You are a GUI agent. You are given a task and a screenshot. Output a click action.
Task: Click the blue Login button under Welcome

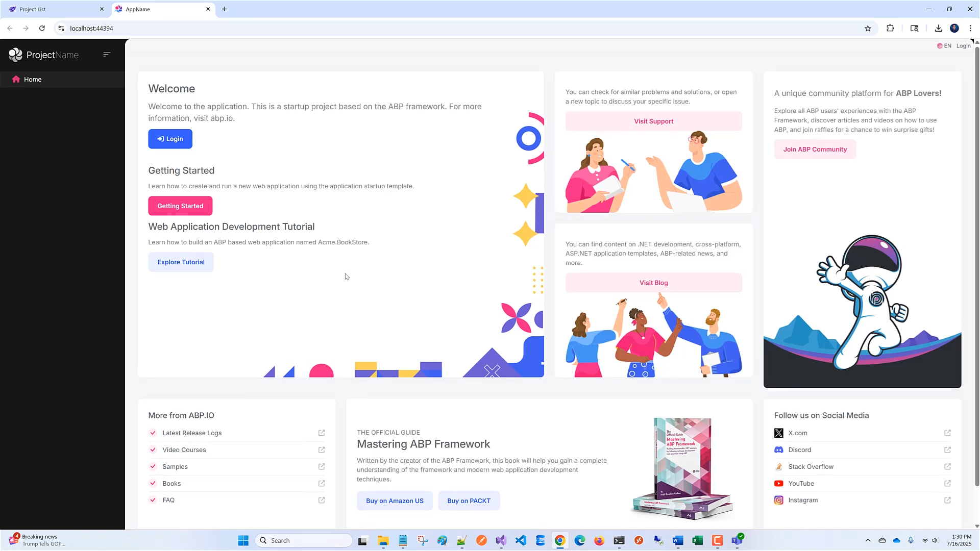coord(170,139)
